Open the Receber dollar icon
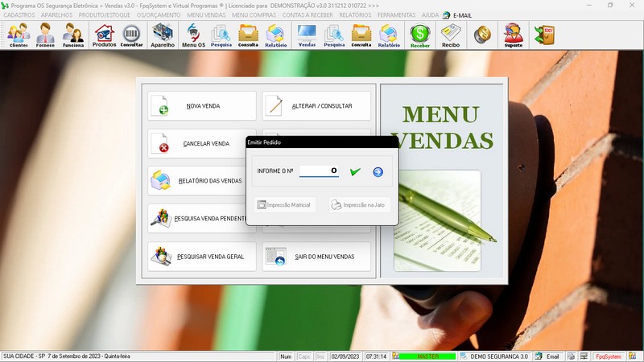Image resolution: width=644 pixels, height=362 pixels. (419, 35)
